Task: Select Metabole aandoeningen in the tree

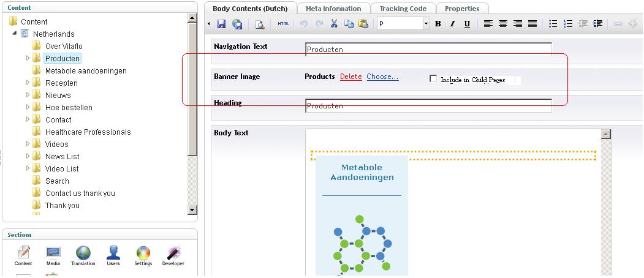Action: coord(86,70)
